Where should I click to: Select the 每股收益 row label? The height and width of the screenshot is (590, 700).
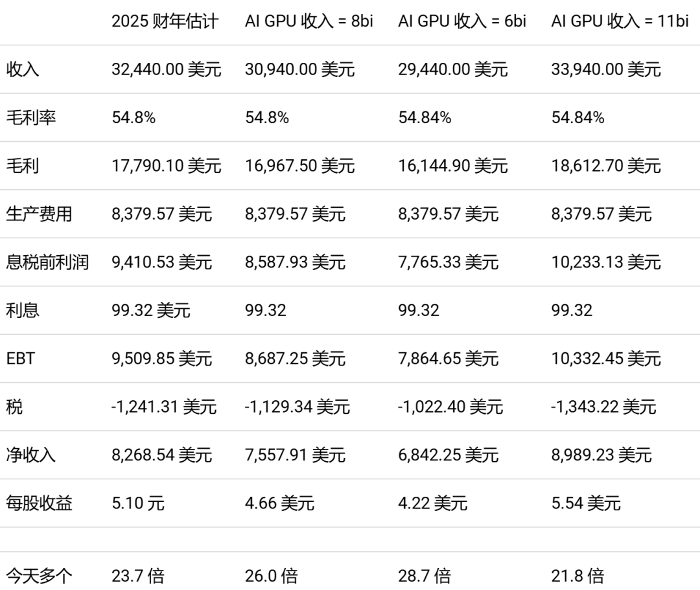point(40,503)
